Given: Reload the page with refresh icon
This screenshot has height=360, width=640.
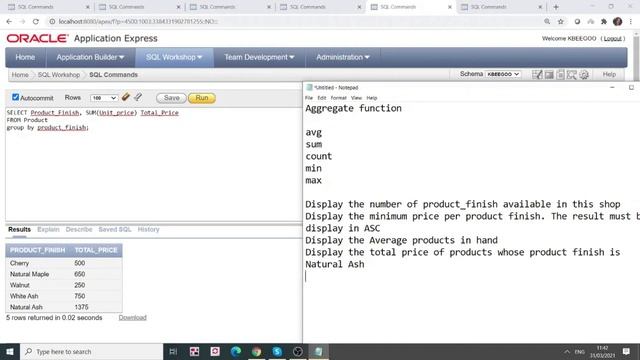Looking at the screenshot, I should point(36,21).
